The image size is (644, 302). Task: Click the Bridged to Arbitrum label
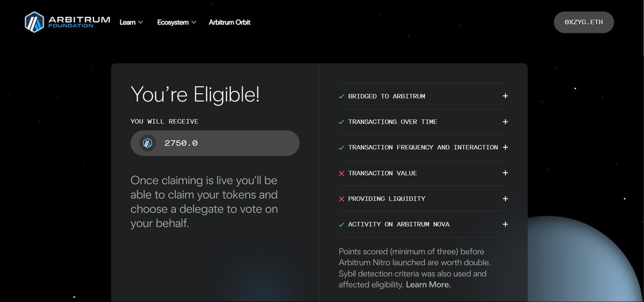(386, 96)
